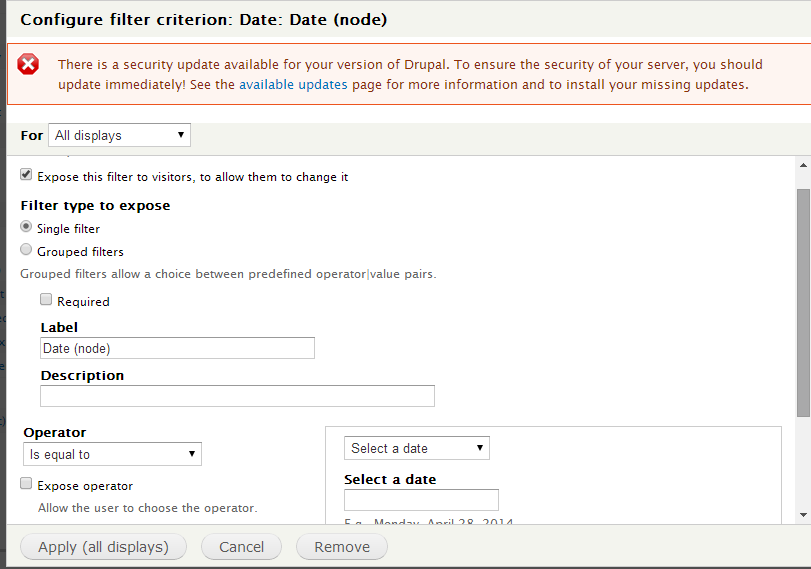Image resolution: width=811 pixels, height=569 pixels.
Task: Uncheck Expose this filter to visitors
Action: click(x=26, y=174)
